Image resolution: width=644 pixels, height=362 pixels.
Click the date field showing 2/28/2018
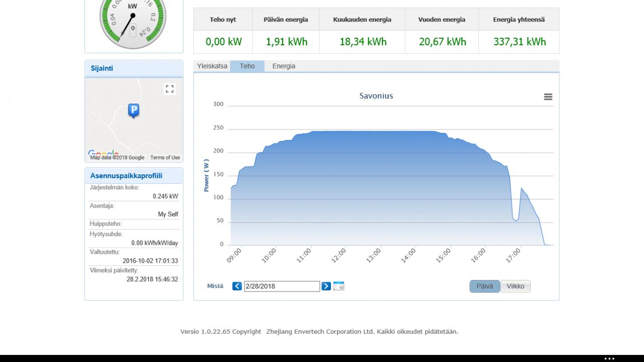click(x=282, y=286)
